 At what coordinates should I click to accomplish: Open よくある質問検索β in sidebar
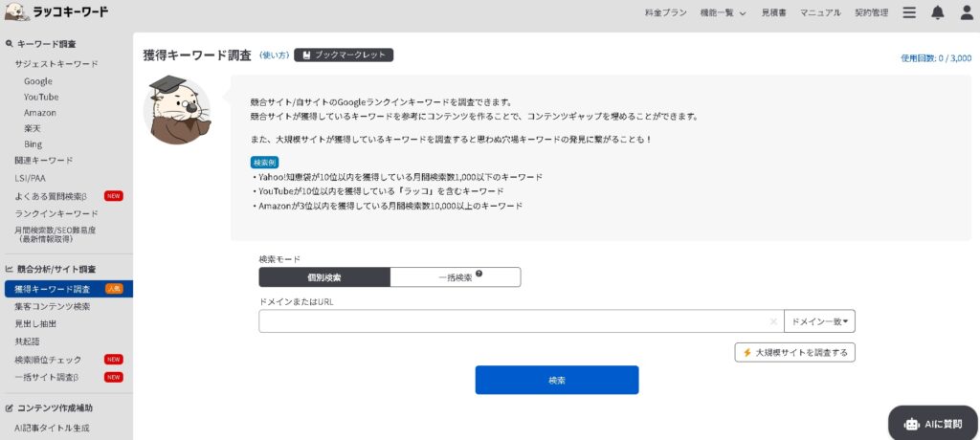pos(50,196)
